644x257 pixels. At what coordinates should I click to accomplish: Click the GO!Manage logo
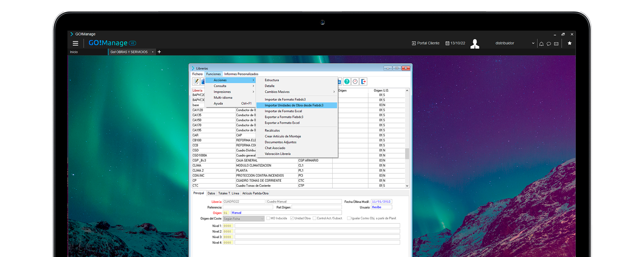112,43
